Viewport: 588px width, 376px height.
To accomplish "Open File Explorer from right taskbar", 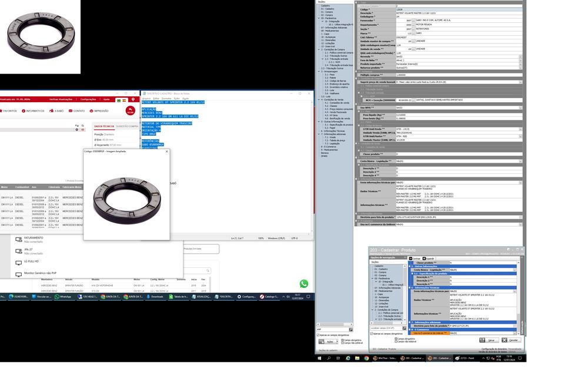I will (x=357, y=358).
